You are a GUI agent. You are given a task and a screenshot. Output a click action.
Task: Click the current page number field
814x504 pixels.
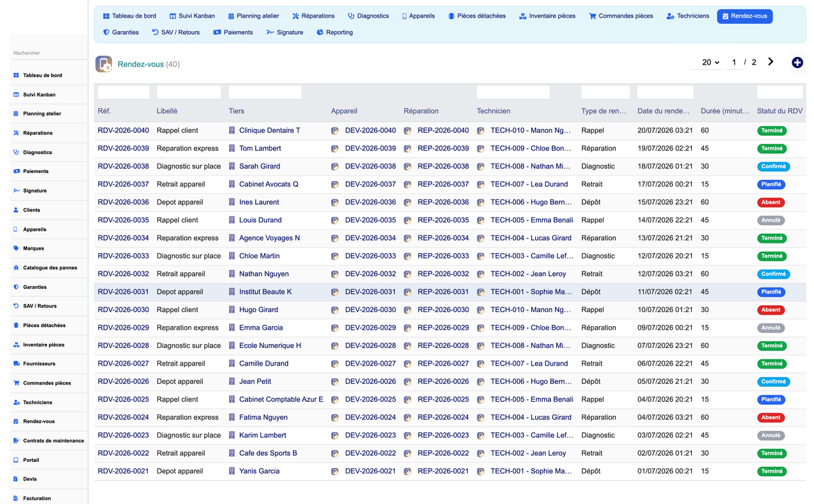[x=733, y=62]
